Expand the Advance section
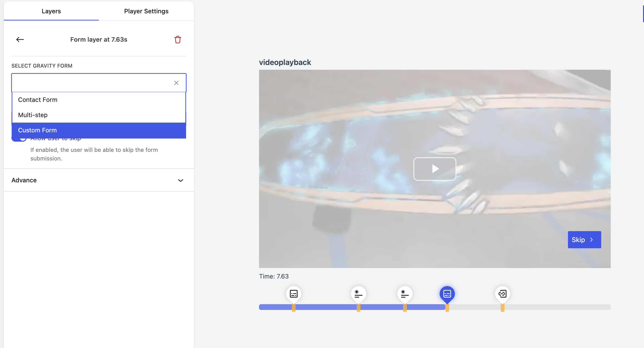644x348 pixels. 24,180
